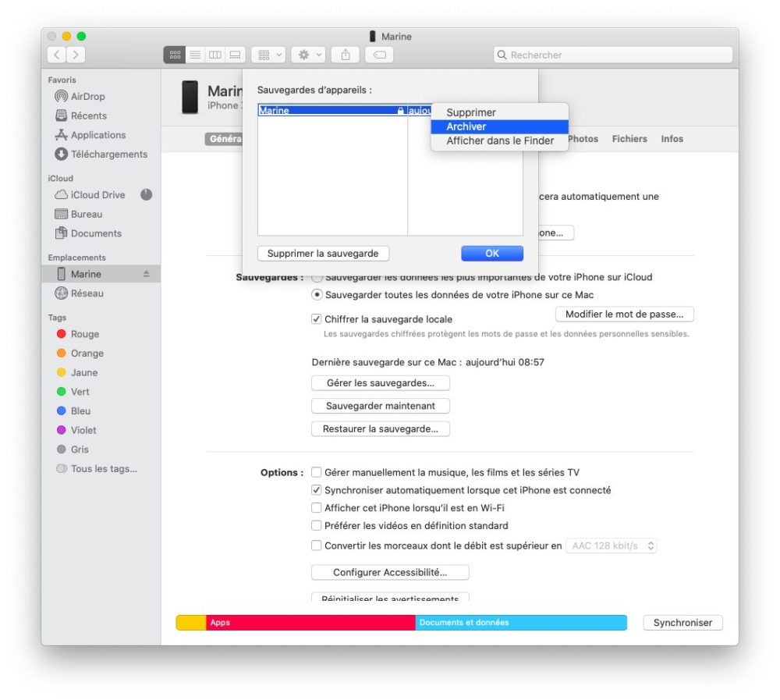Select backup to iCloud radio option

click(317, 277)
